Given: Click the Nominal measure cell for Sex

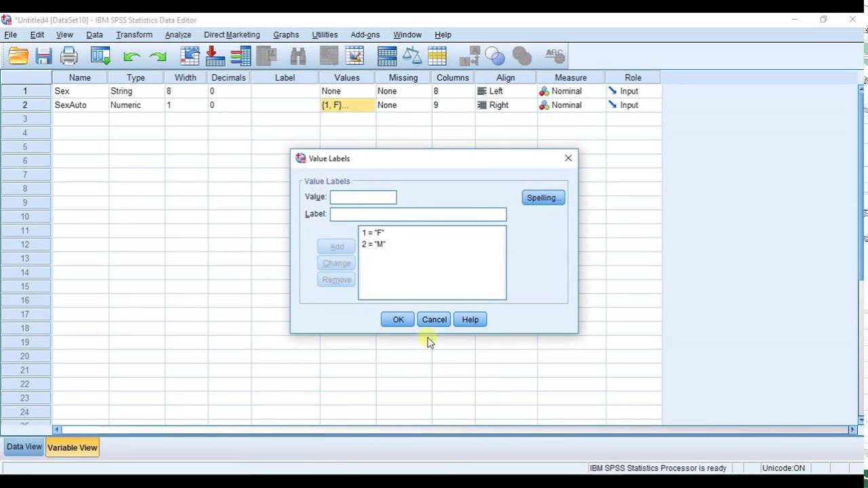Looking at the screenshot, I should pos(571,91).
